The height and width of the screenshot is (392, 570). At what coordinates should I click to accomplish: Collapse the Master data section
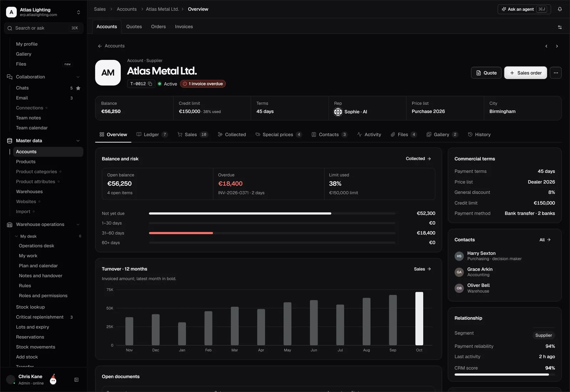click(78, 141)
